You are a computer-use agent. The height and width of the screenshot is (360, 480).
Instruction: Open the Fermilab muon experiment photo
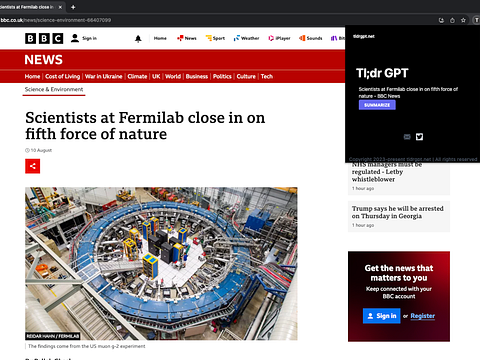pos(161,263)
